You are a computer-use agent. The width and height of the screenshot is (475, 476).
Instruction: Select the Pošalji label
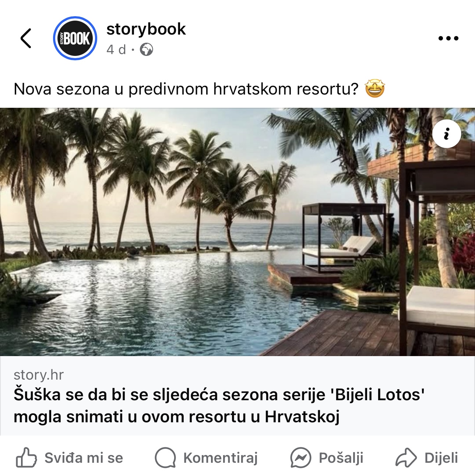tap(341, 458)
